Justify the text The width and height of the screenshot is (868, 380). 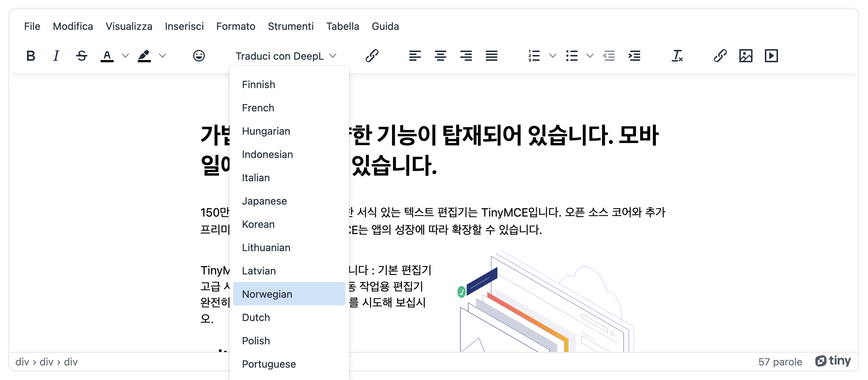point(492,56)
